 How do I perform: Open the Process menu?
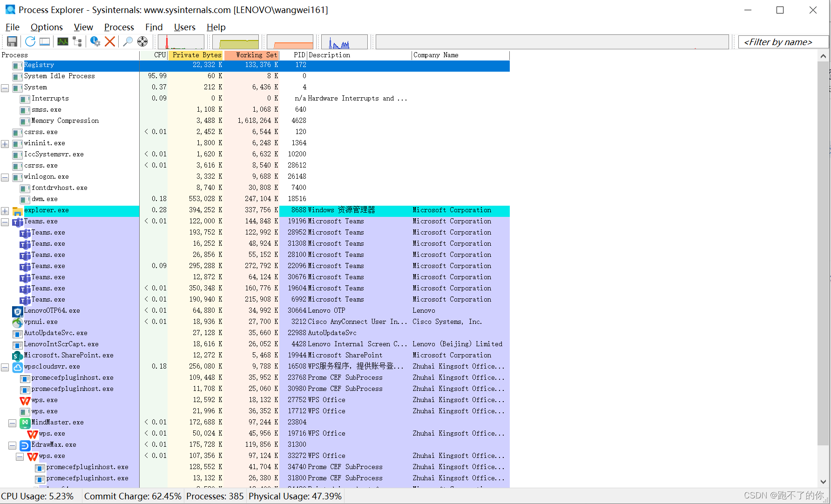119,27
